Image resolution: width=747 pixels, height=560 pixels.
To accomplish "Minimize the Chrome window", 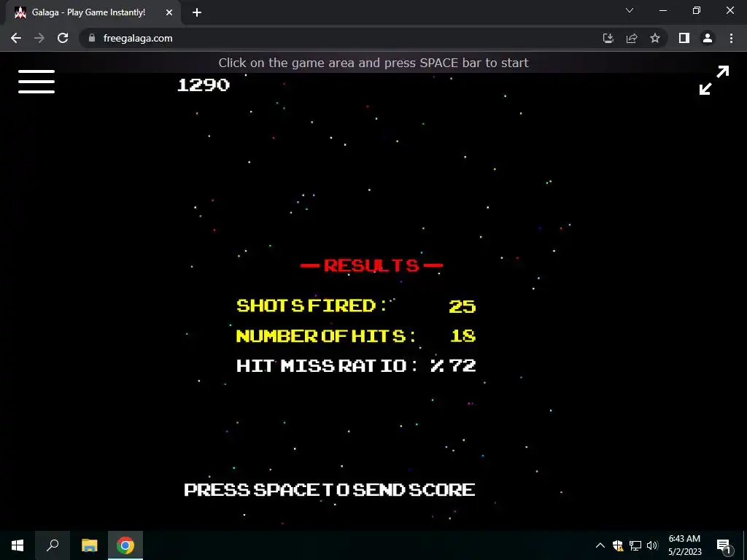I will click(x=663, y=10).
